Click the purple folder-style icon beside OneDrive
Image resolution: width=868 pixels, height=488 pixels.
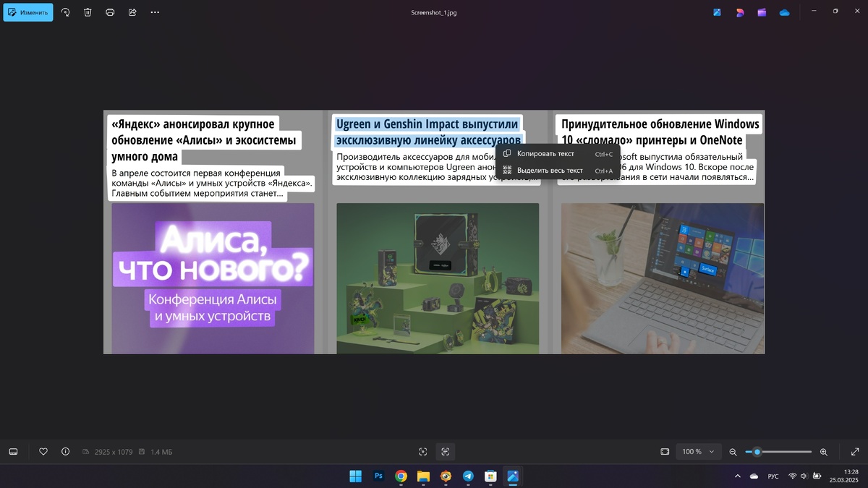tap(762, 12)
